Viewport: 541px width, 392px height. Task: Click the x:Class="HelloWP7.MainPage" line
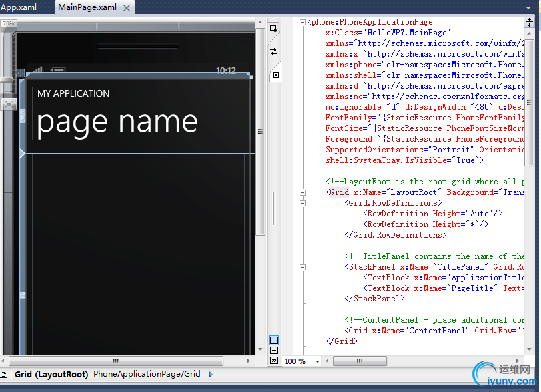coord(388,33)
